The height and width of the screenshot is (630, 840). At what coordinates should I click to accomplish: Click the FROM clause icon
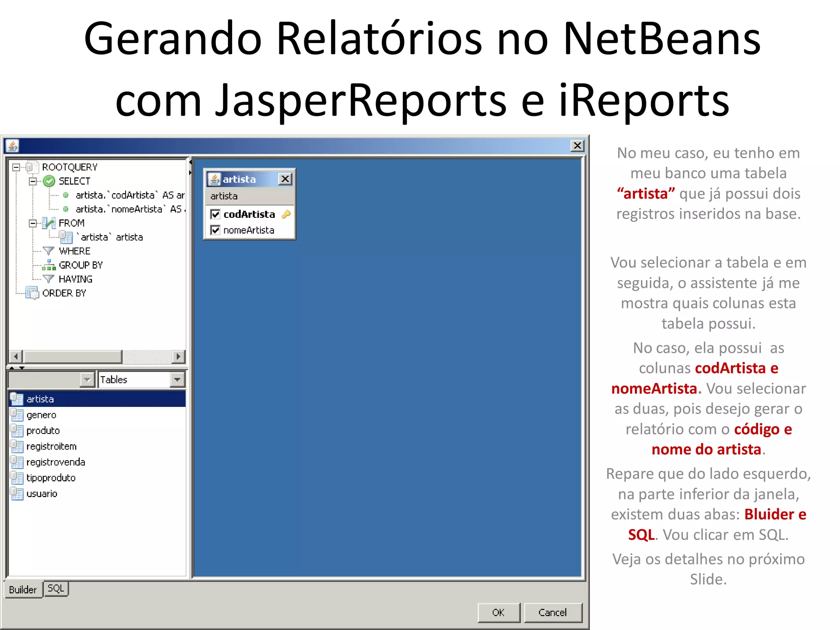pyautogui.click(x=49, y=223)
